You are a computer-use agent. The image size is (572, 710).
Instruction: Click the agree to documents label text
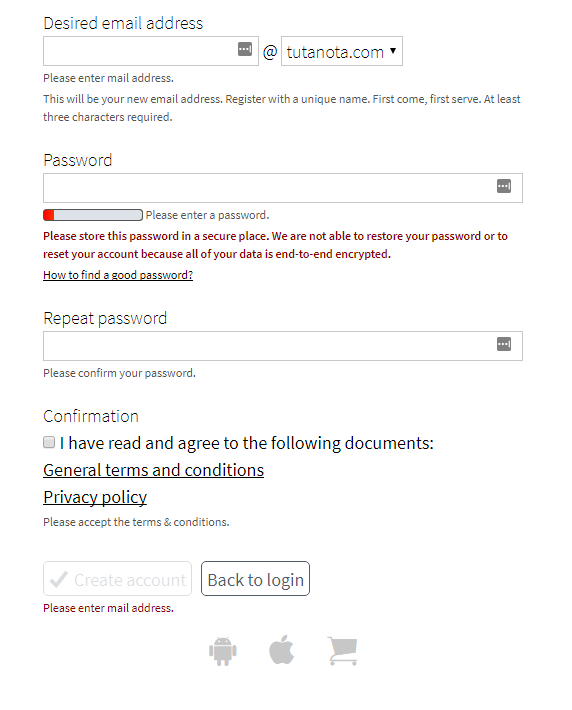point(246,443)
